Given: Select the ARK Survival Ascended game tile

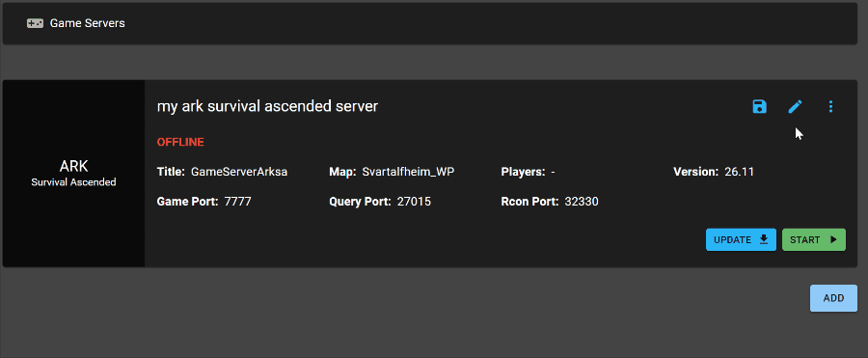Looking at the screenshot, I should click(x=73, y=174).
